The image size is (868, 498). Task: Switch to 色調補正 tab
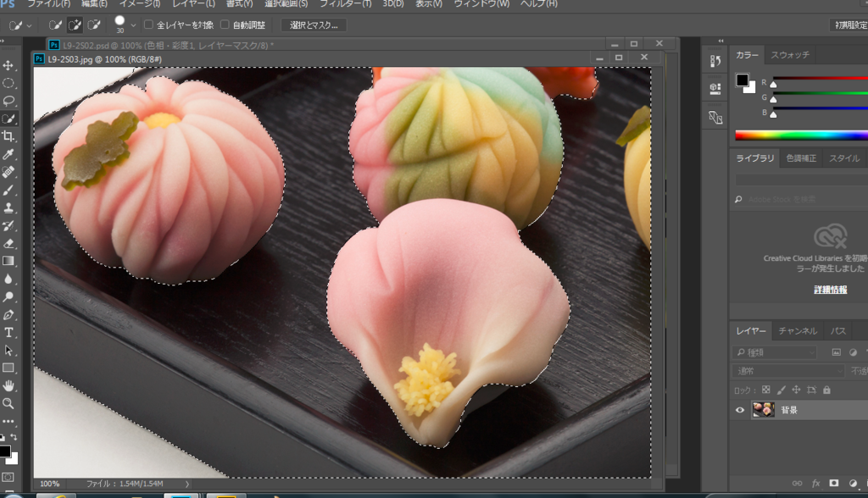point(801,158)
